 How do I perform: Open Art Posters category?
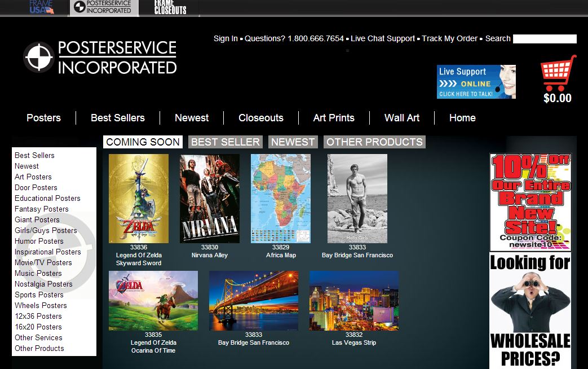tap(33, 177)
